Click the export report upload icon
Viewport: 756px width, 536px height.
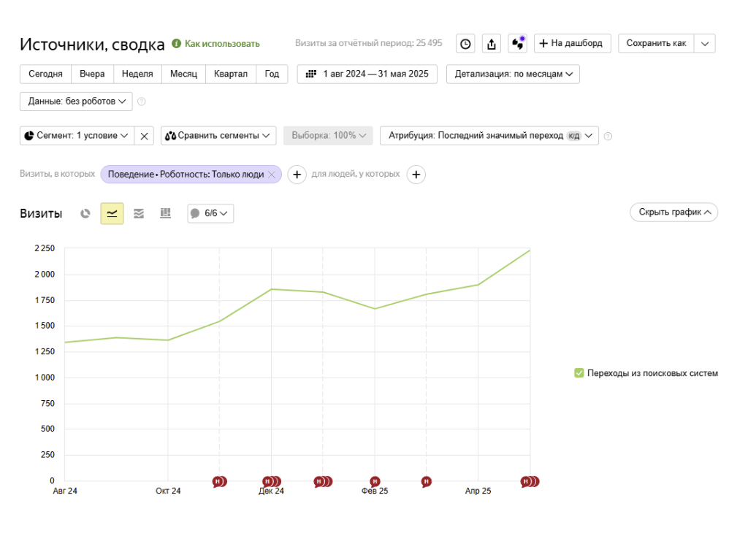point(492,44)
